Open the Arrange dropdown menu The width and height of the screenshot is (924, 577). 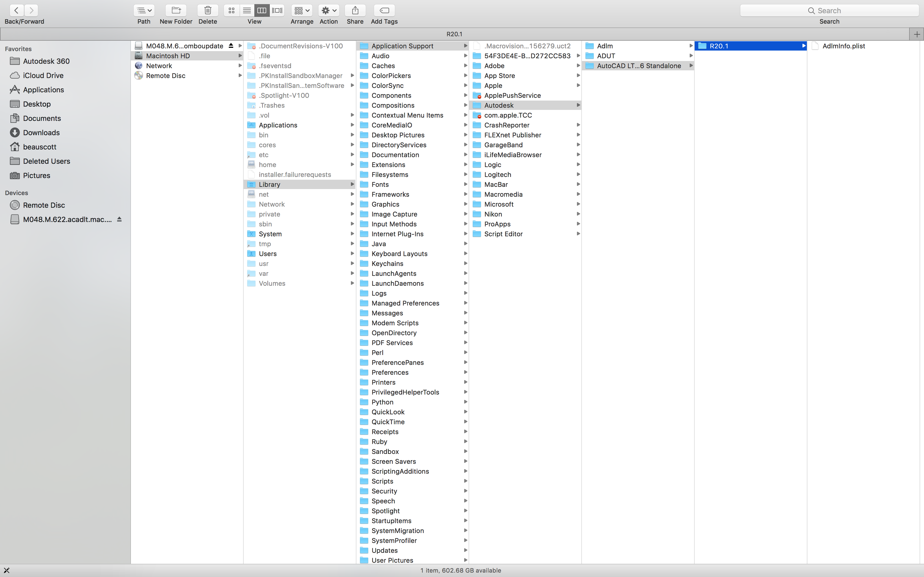[302, 11]
